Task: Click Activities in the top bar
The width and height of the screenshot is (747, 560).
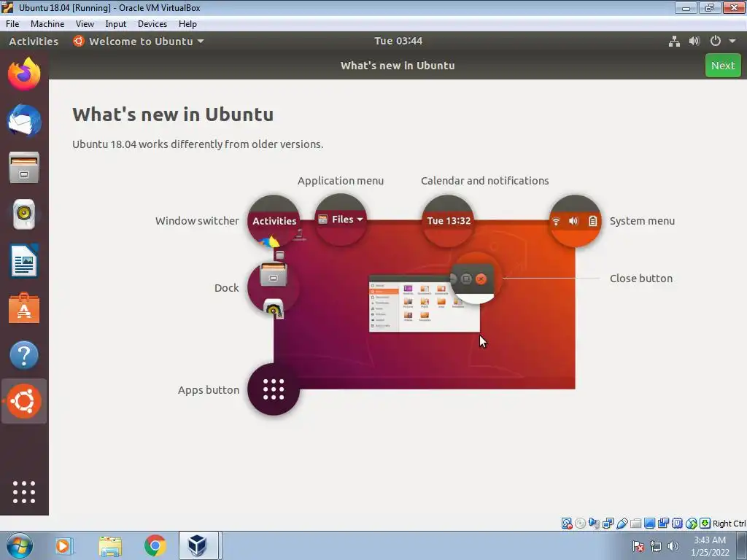Action: pos(34,41)
